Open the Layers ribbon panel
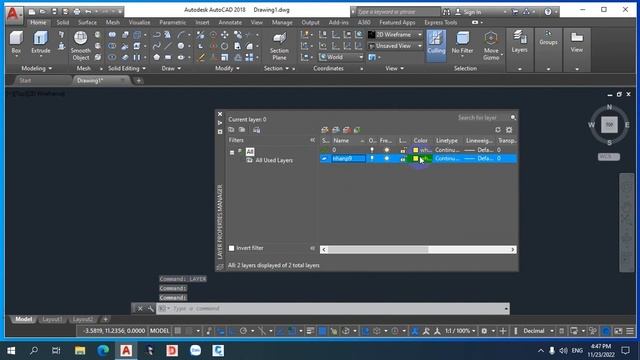This screenshot has width=640, height=360. tap(519, 42)
